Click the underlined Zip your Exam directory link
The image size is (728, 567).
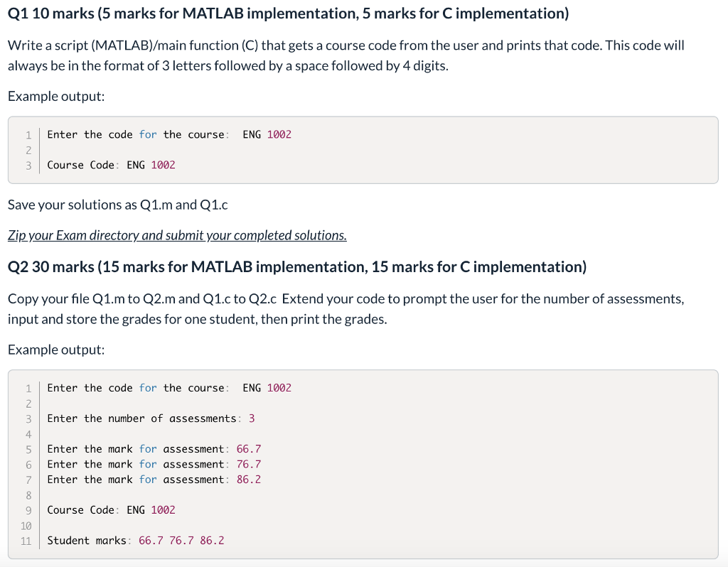pyautogui.click(x=175, y=234)
